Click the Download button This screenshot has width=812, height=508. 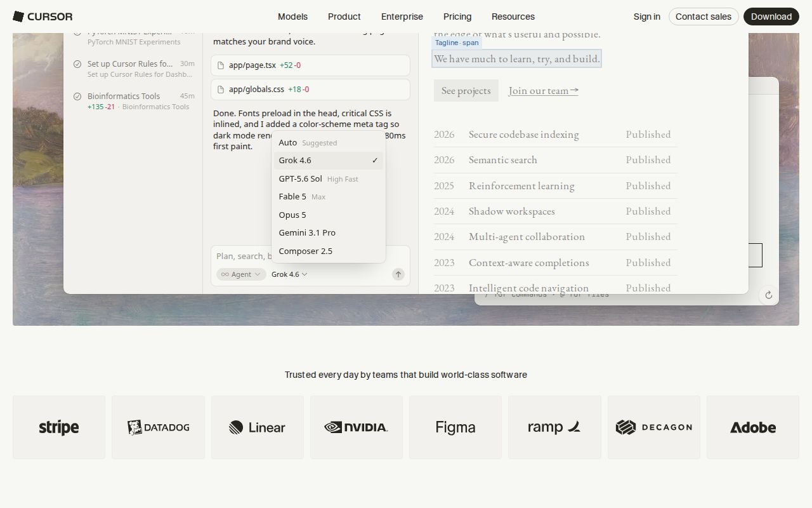coord(771,17)
